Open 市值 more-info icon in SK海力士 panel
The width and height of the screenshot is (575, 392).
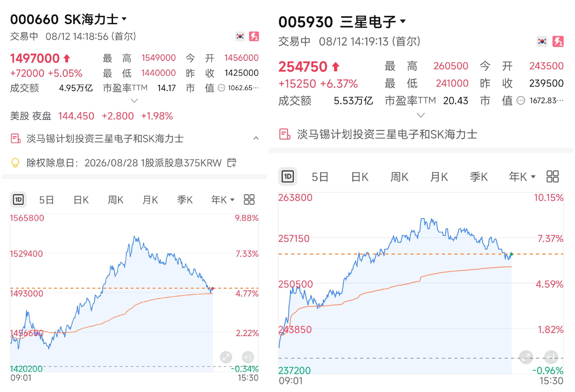coord(222,88)
